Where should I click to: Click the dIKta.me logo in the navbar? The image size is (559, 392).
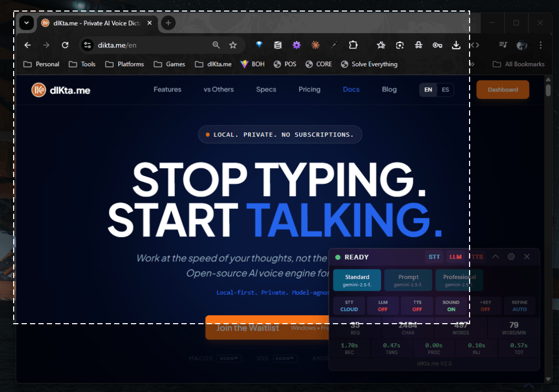pos(60,89)
